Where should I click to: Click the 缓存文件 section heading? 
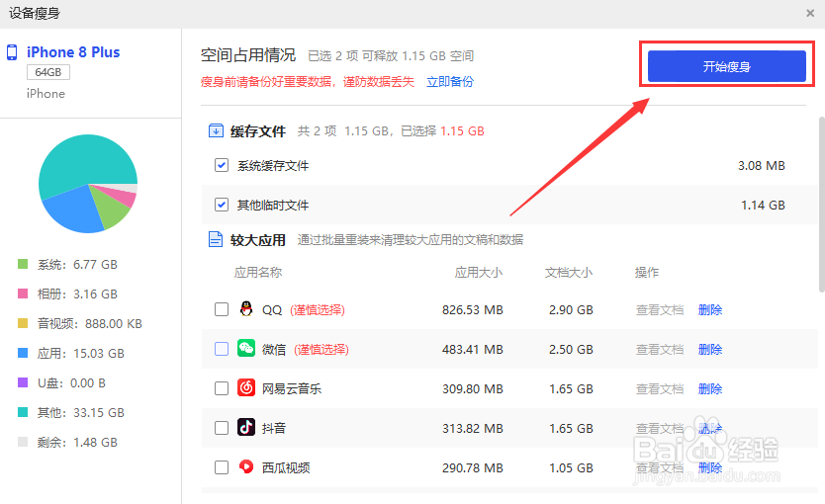pos(258,131)
